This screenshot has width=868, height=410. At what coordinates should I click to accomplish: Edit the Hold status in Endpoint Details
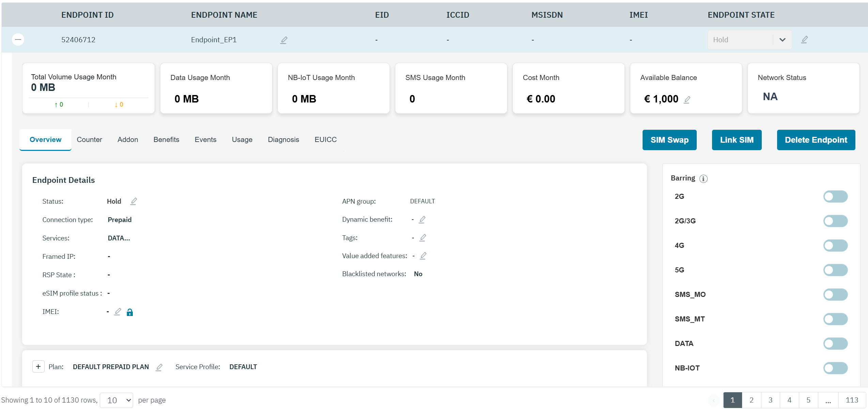point(133,201)
